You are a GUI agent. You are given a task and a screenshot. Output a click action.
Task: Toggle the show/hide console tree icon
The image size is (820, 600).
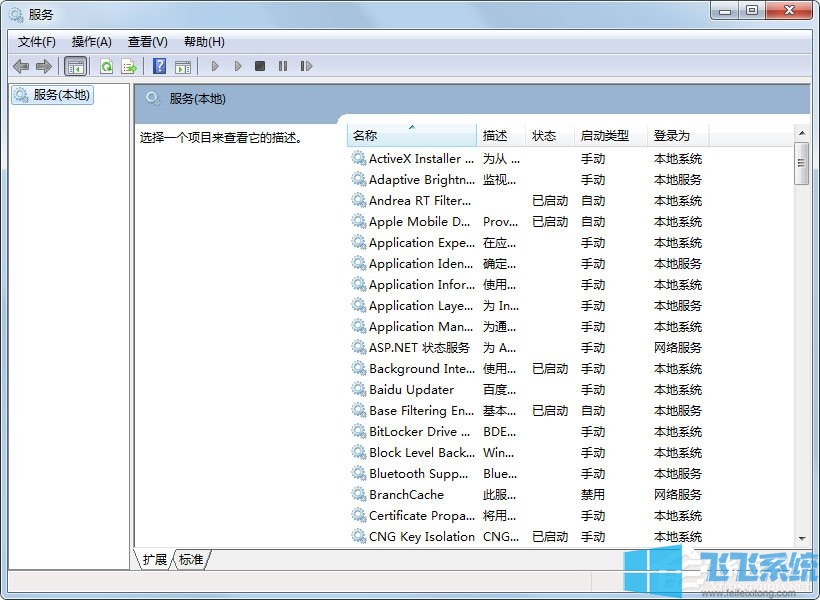pyautogui.click(x=76, y=66)
